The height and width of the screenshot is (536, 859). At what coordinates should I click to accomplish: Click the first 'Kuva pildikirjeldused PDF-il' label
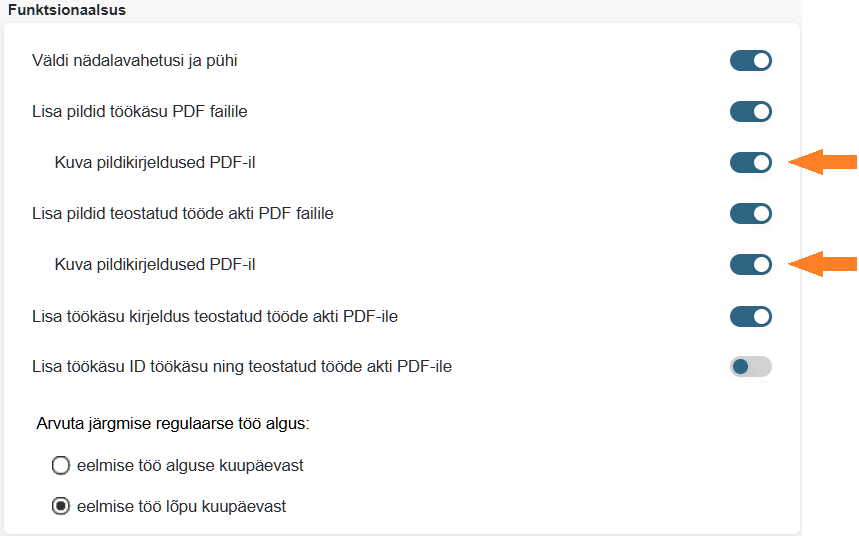tap(162, 162)
